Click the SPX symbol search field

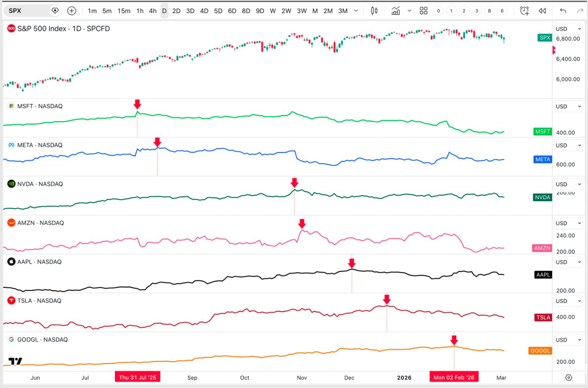(x=32, y=11)
